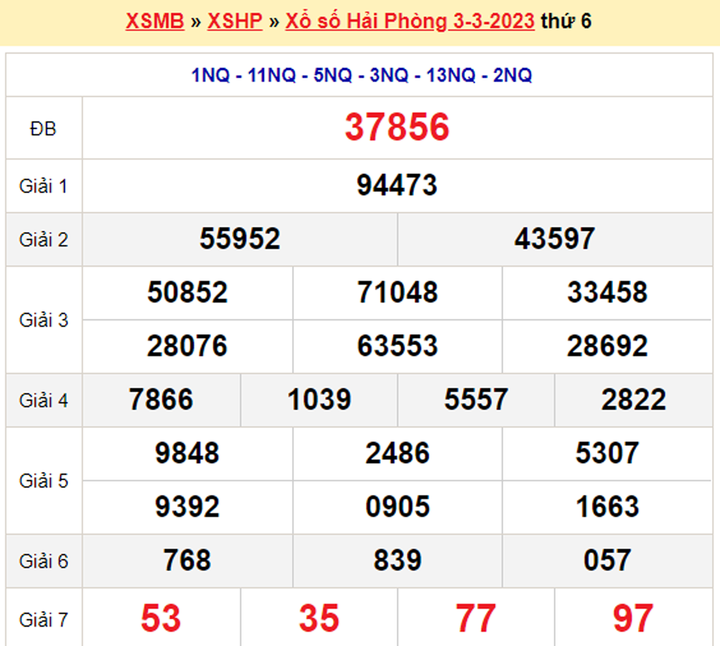Click the Giải 2 number 55952

click(x=240, y=239)
